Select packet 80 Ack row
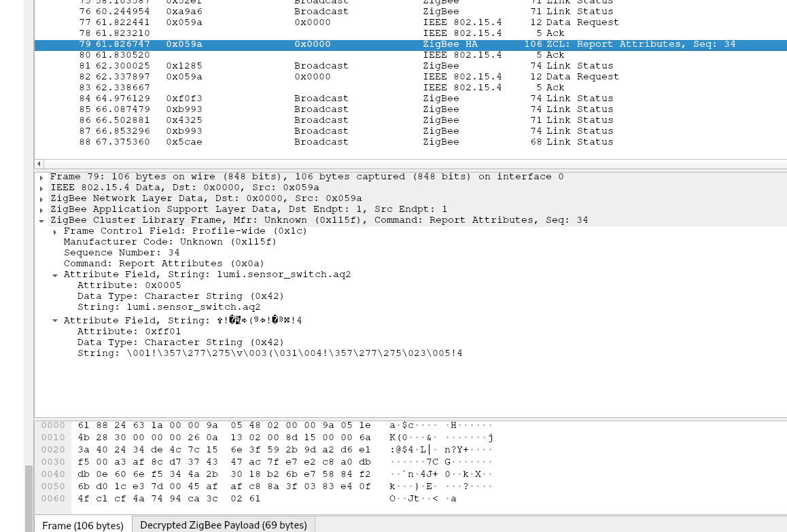This screenshot has height=532, width=787. point(410,55)
